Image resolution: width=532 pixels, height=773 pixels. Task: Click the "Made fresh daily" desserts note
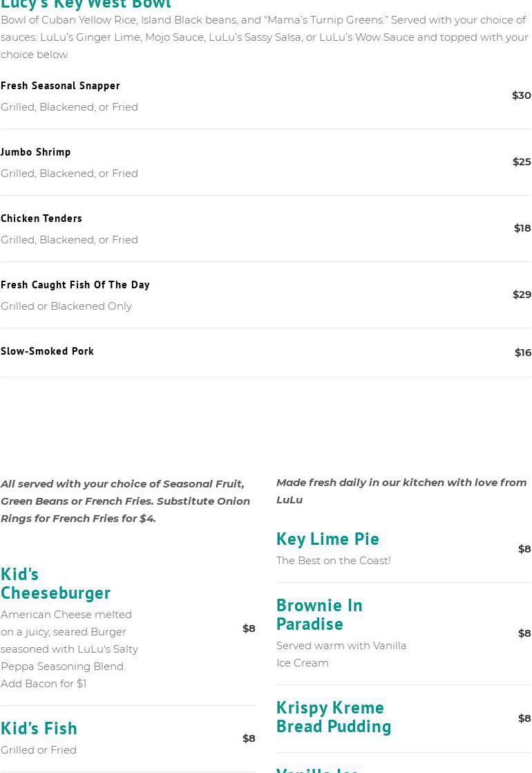coord(401,491)
